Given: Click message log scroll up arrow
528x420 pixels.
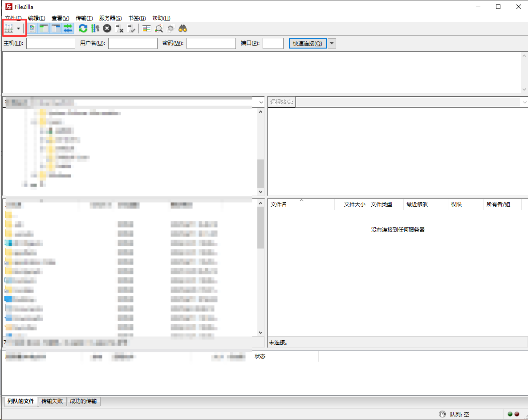Looking at the screenshot, I should click(x=524, y=56).
